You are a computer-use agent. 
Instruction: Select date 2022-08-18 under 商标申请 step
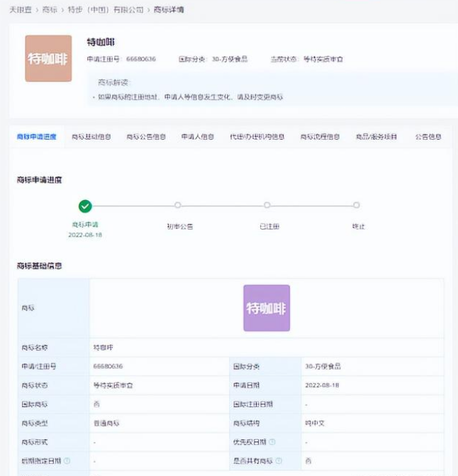[85, 235]
